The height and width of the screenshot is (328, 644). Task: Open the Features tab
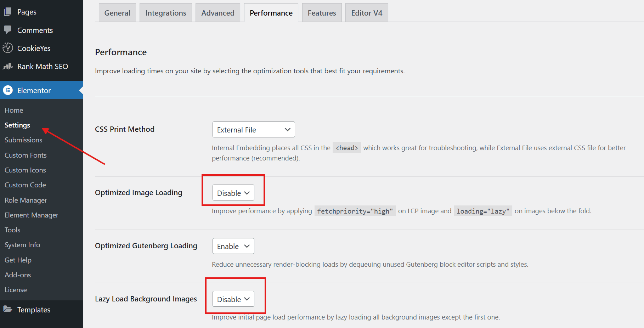(322, 12)
